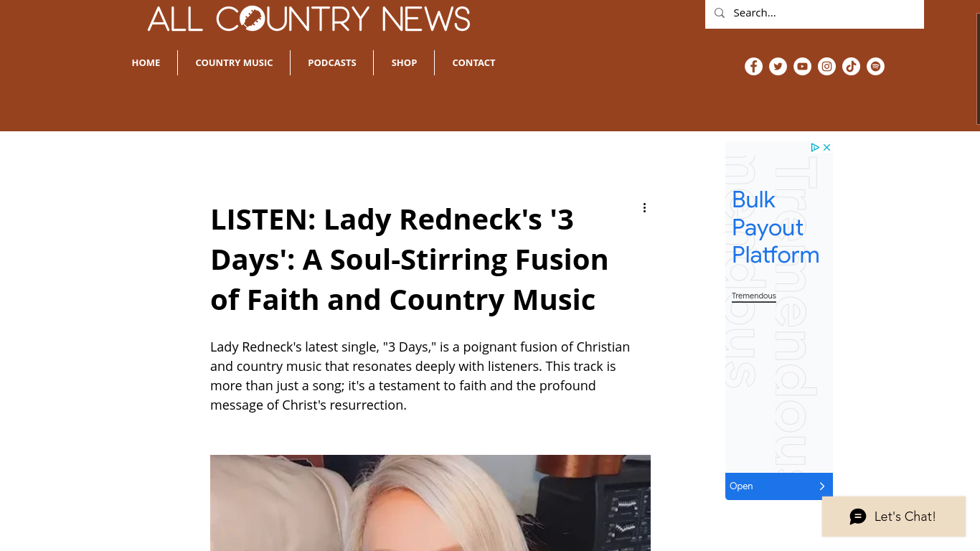Open the PODCASTS menu item
This screenshot has height=551, width=980.
(332, 63)
